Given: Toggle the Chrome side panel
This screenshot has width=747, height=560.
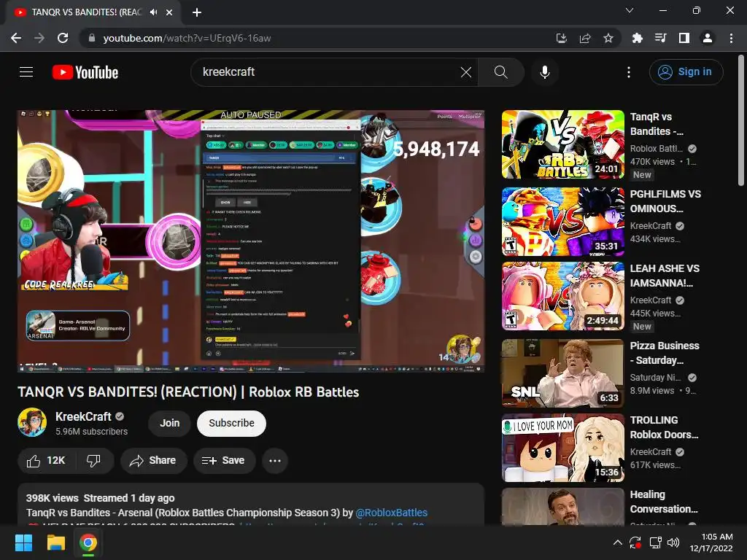Looking at the screenshot, I should coord(684,38).
